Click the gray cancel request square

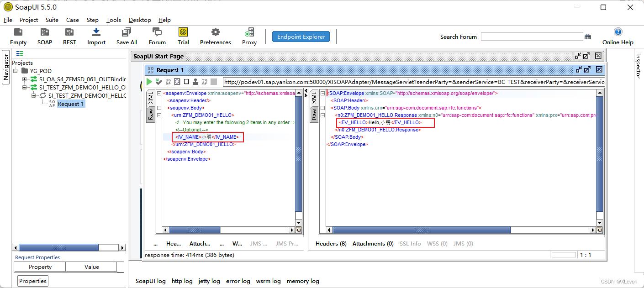click(214, 82)
